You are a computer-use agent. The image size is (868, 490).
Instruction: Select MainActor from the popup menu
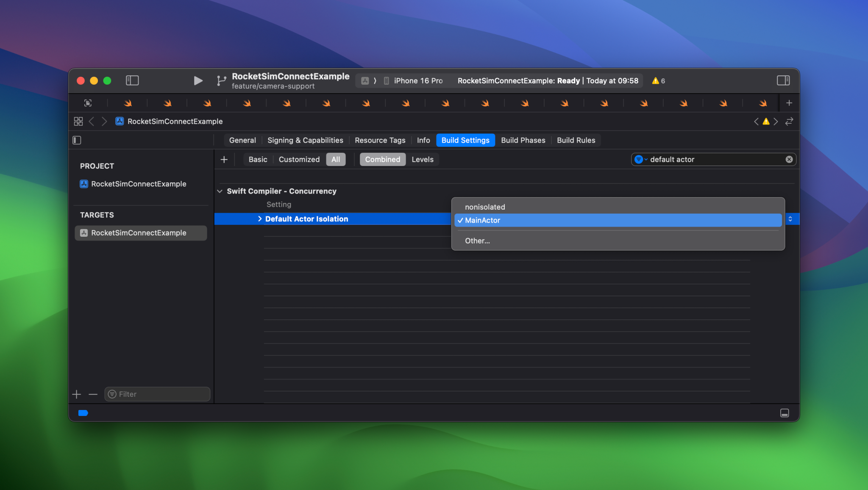pos(483,220)
